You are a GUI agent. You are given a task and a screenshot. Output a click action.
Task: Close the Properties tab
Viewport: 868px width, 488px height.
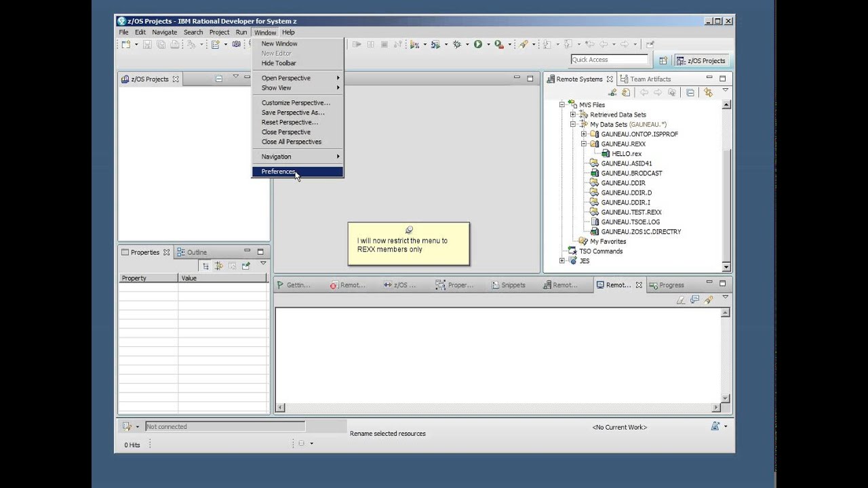coord(166,252)
